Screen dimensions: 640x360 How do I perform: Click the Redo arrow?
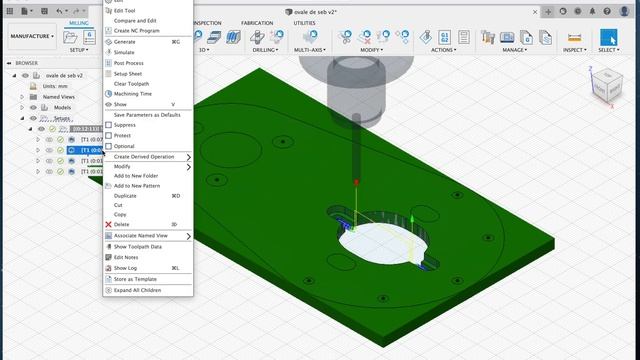pos(76,11)
